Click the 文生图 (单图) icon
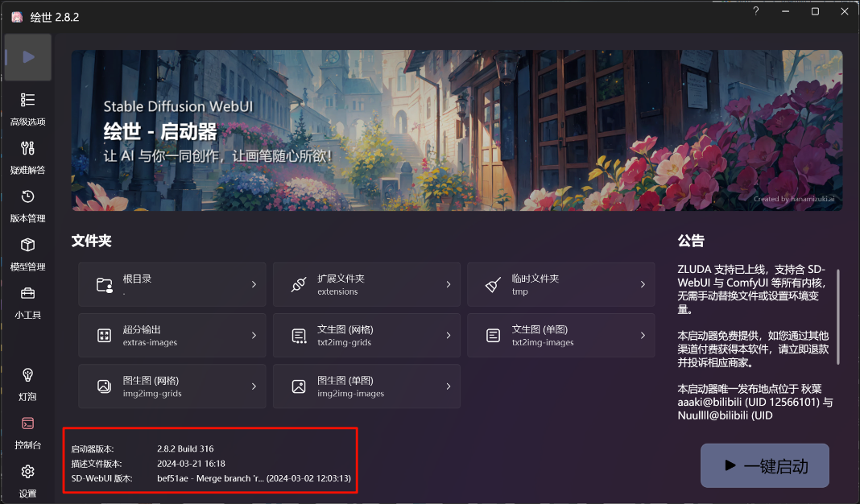 pyautogui.click(x=493, y=336)
